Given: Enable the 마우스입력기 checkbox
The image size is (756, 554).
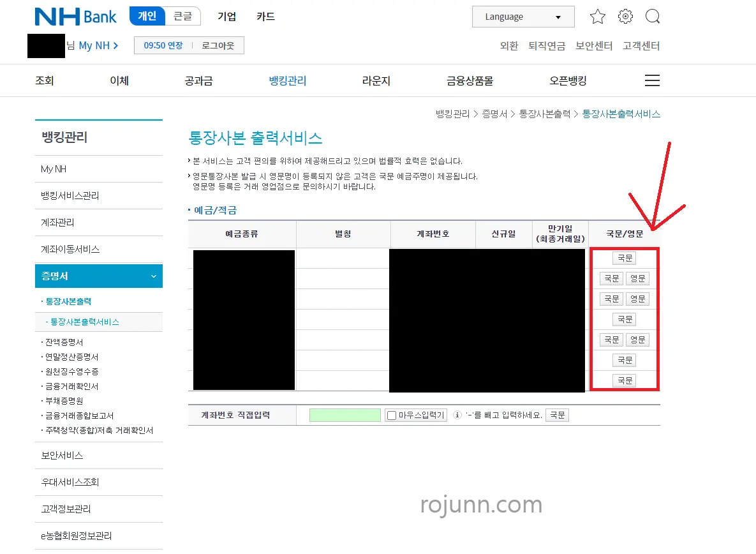Looking at the screenshot, I should coord(392,414).
